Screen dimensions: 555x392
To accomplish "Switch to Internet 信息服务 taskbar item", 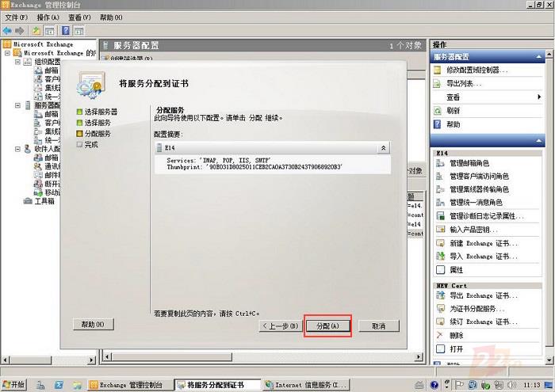I will [307, 385].
